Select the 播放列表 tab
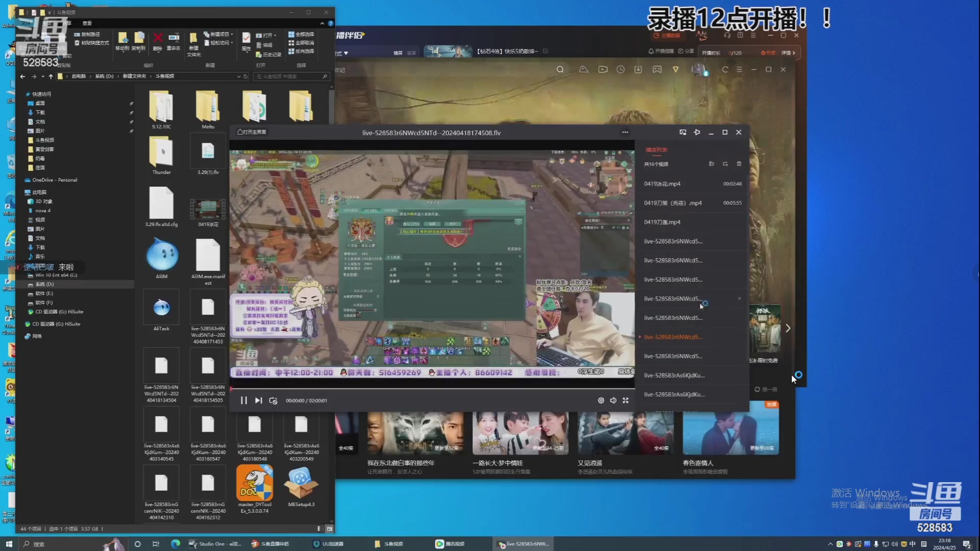The width and height of the screenshot is (980, 551). click(656, 150)
